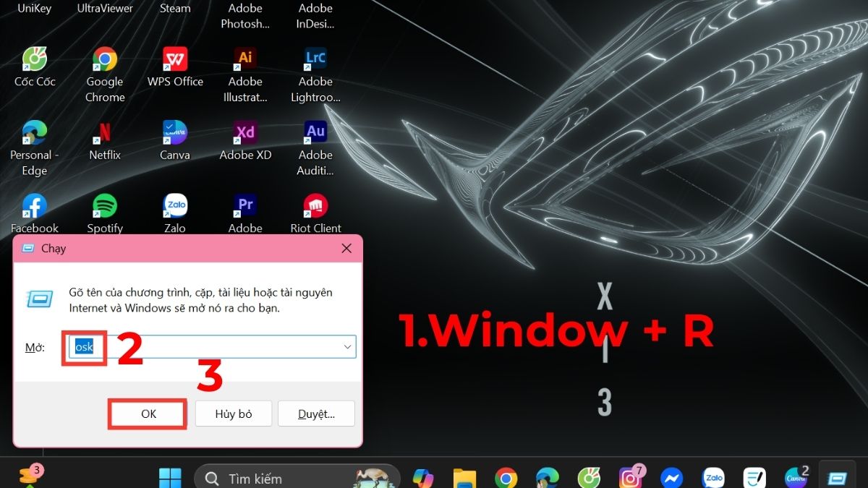
Task: Launch Adobe Lightroom
Action: [x=315, y=58]
